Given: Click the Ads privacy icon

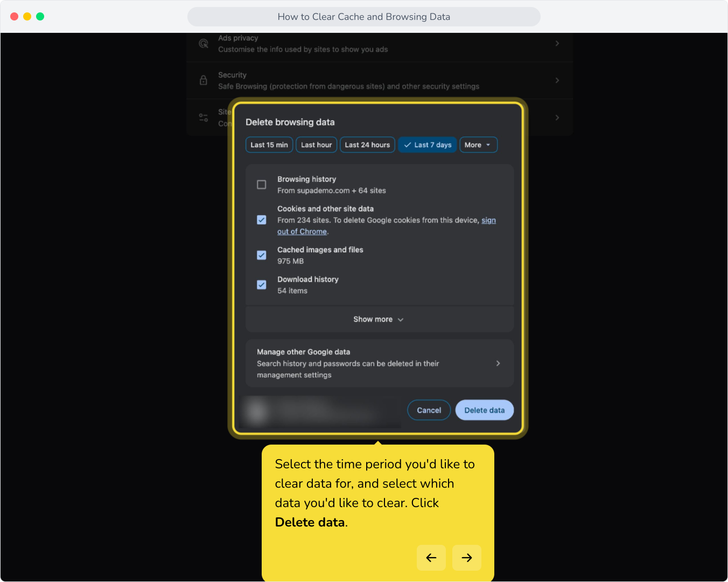Looking at the screenshot, I should point(204,44).
